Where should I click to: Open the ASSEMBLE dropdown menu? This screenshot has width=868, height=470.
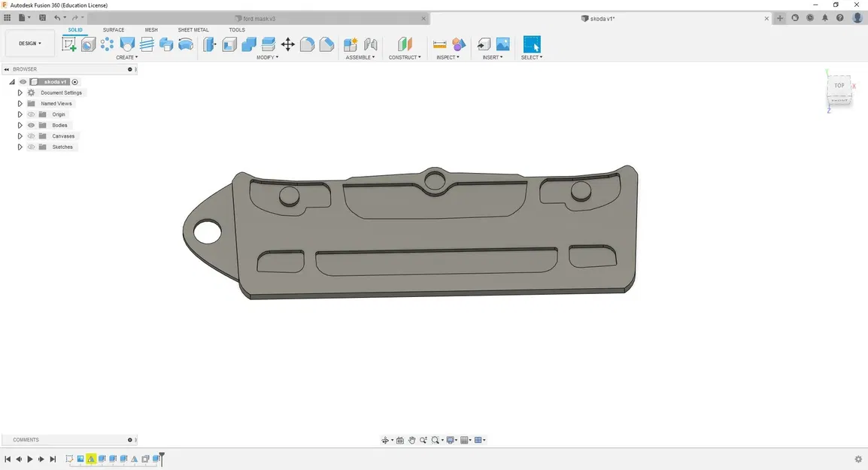(x=360, y=58)
